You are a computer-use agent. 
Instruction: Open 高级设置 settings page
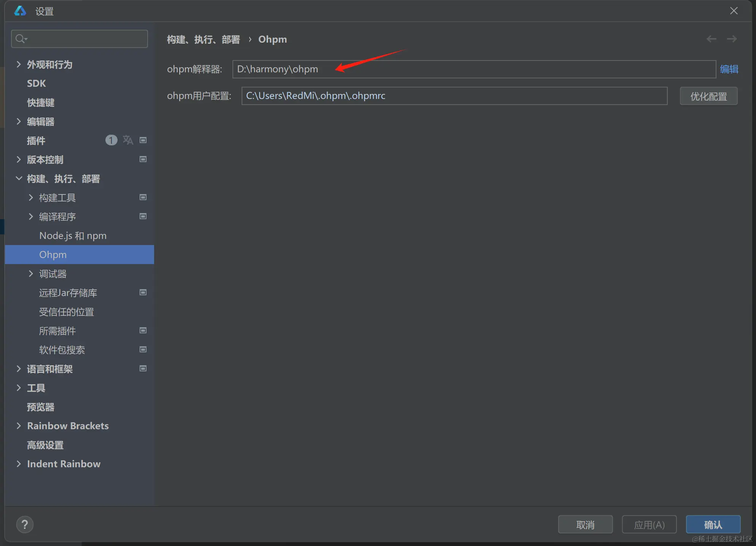[45, 445]
